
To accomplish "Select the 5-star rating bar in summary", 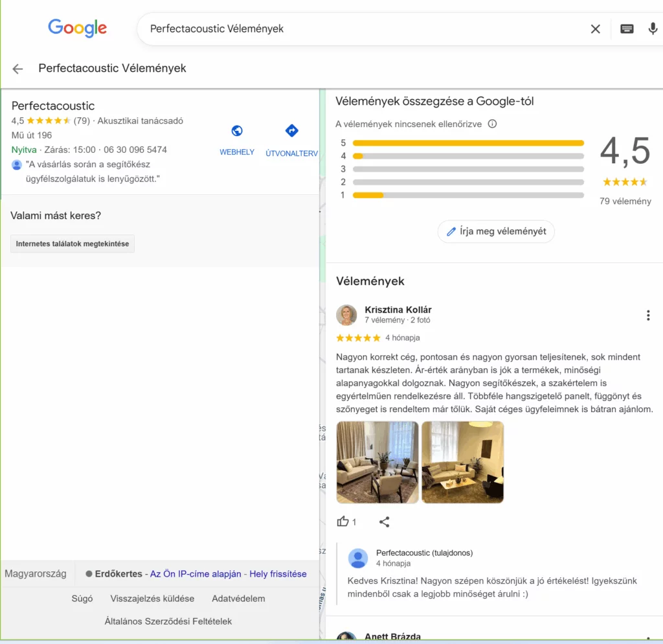I will (467, 143).
